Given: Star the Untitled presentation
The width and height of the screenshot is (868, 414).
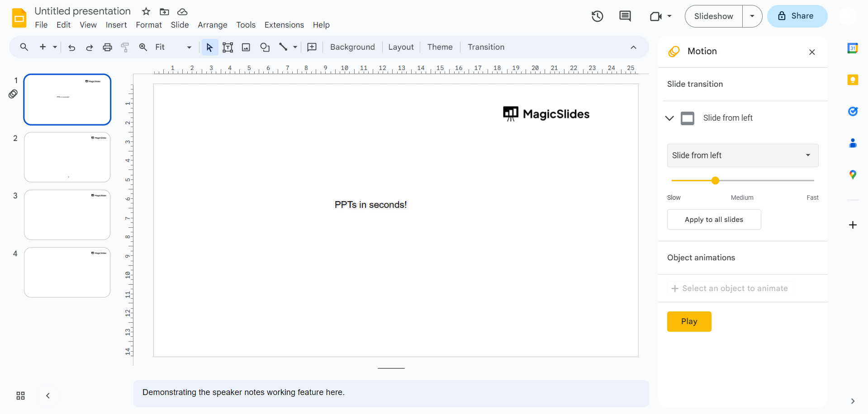Looking at the screenshot, I should tap(146, 12).
